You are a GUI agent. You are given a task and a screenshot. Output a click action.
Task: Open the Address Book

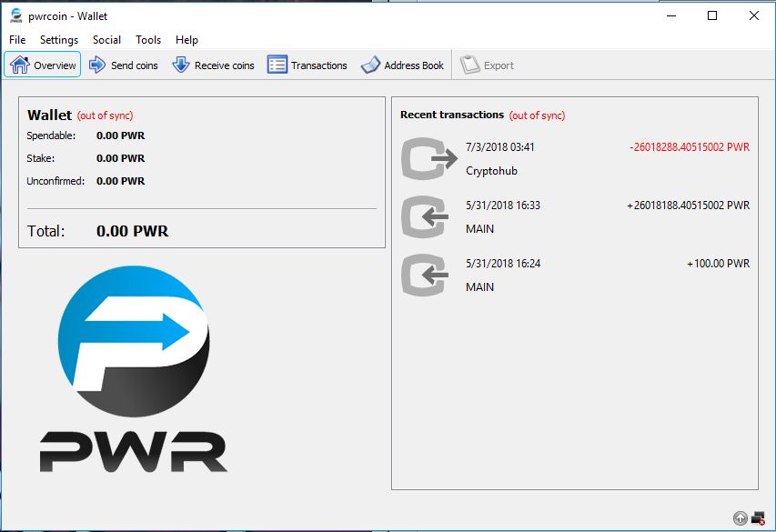(x=402, y=65)
